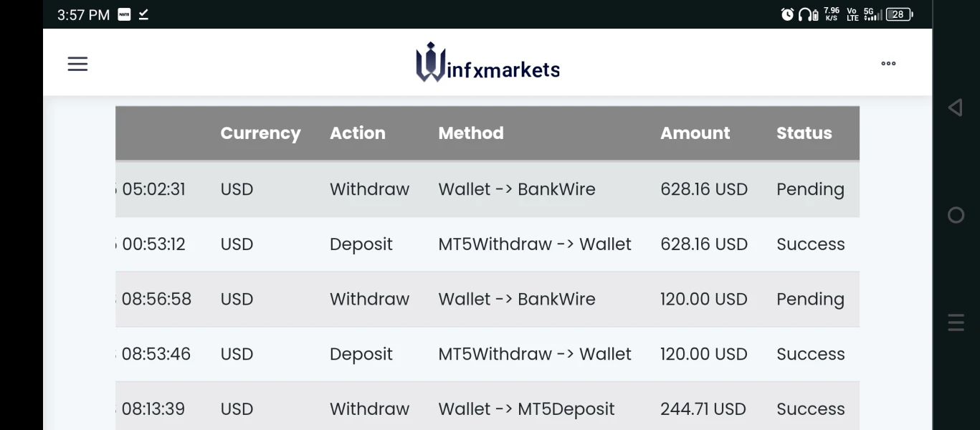Tap the Android home circle button
Screen dimensions: 980x430
coord(956,215)
